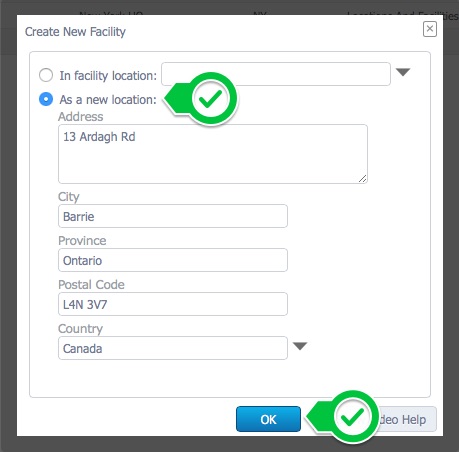Focus the Postal Code field

click(173, 304)
